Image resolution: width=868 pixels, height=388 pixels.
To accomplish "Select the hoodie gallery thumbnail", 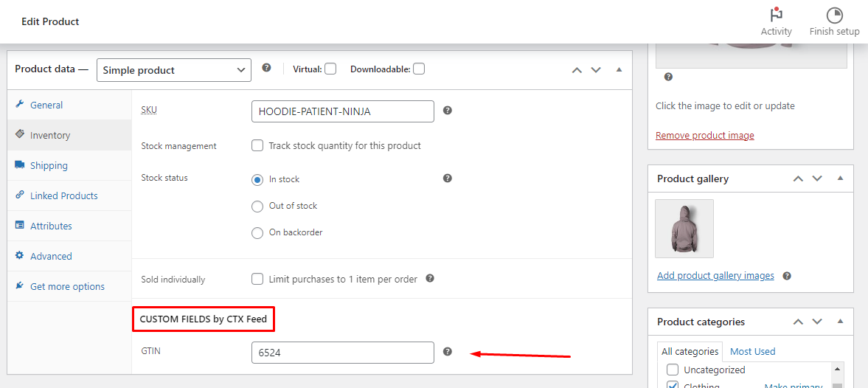I will 684,229.
